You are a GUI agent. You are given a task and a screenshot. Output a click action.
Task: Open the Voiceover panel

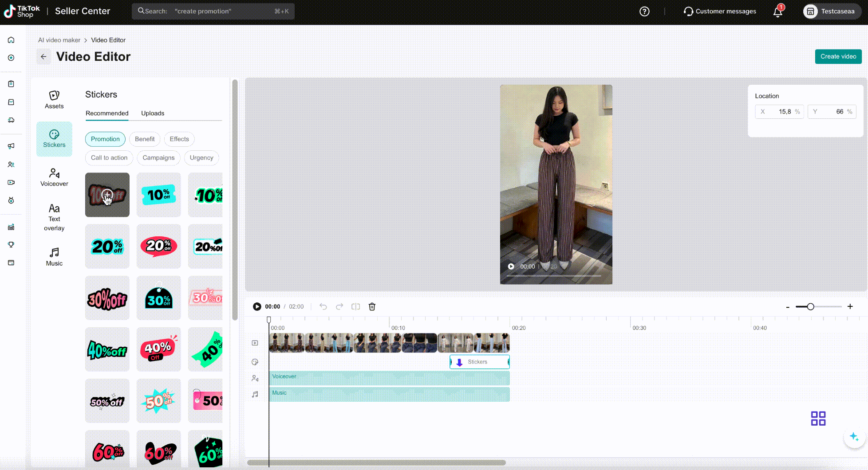[54, 177]
